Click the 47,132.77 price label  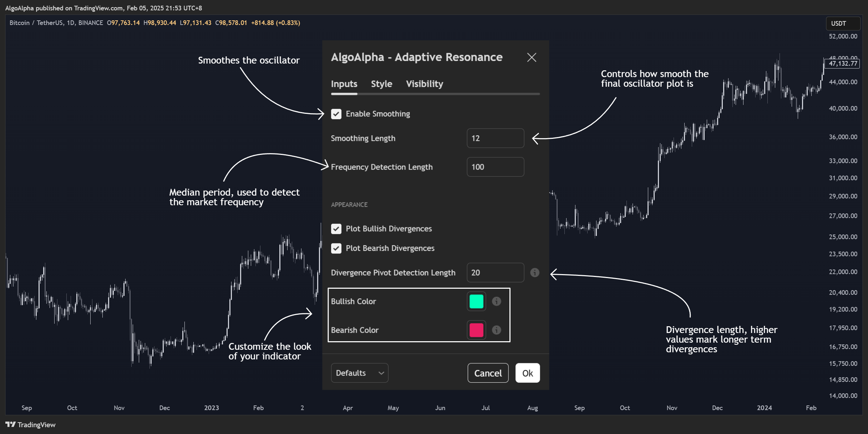[843, 64]
